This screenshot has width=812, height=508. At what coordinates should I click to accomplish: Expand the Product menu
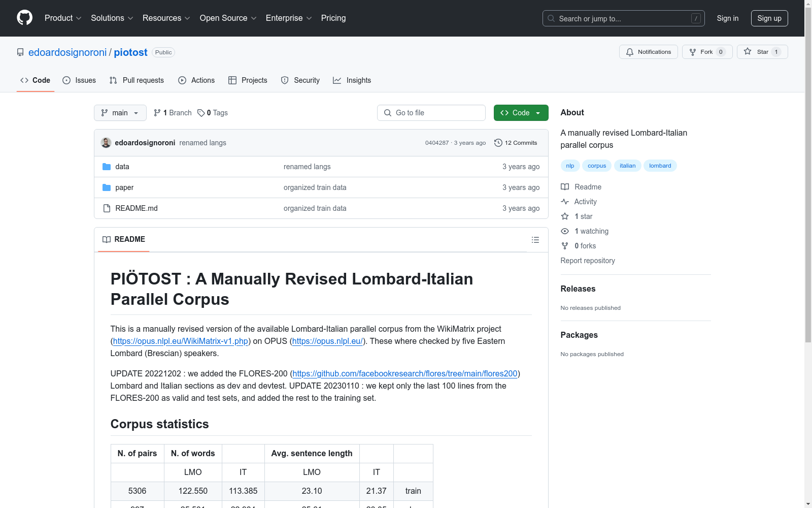tap(63, 18)
